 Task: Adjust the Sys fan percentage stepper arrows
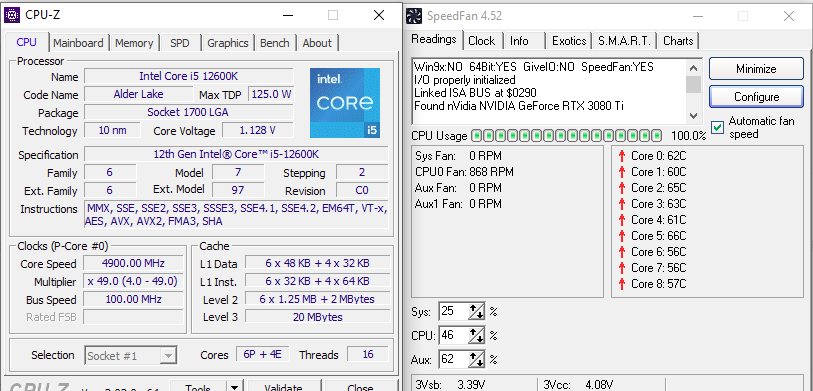tap(476, 312)
